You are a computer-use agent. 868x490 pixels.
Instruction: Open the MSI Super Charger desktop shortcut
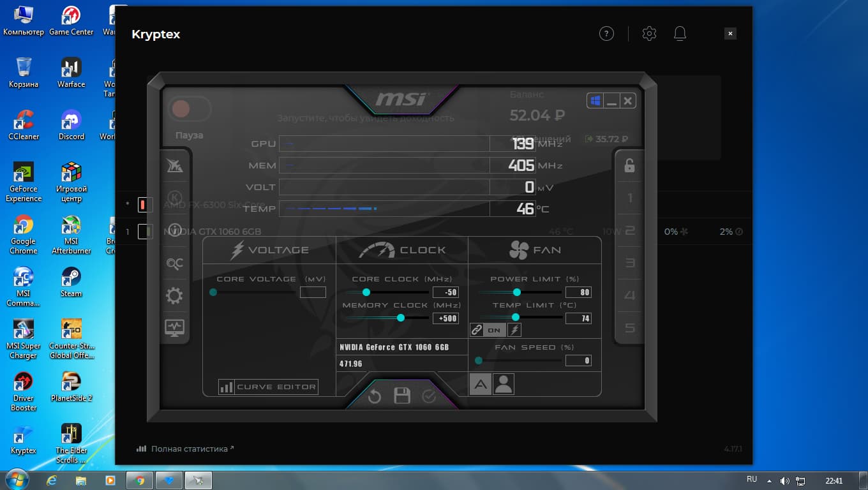[24, 339]
